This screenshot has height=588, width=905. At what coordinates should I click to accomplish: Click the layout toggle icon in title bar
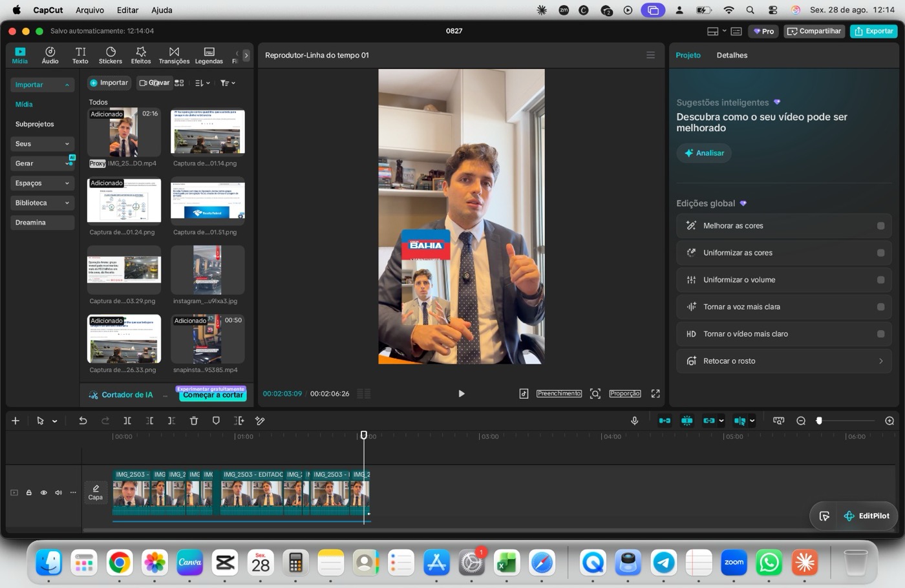pos(713,31)
